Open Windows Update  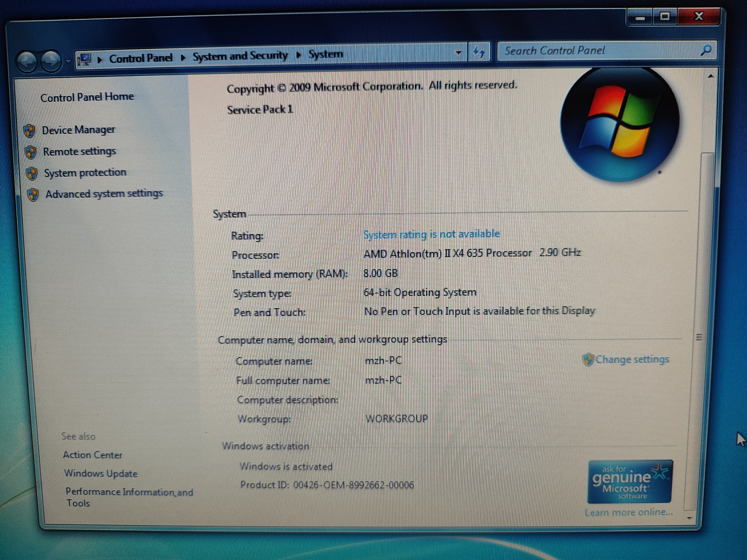[x=101, y=473]
